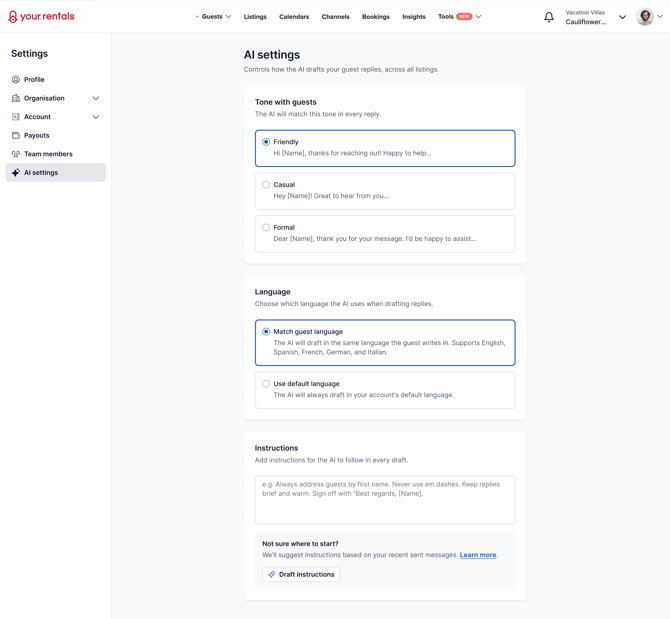The width and height of the screenshot is (670, 619).
Task: Click into the Instructions text area
Action: [385, 500]
